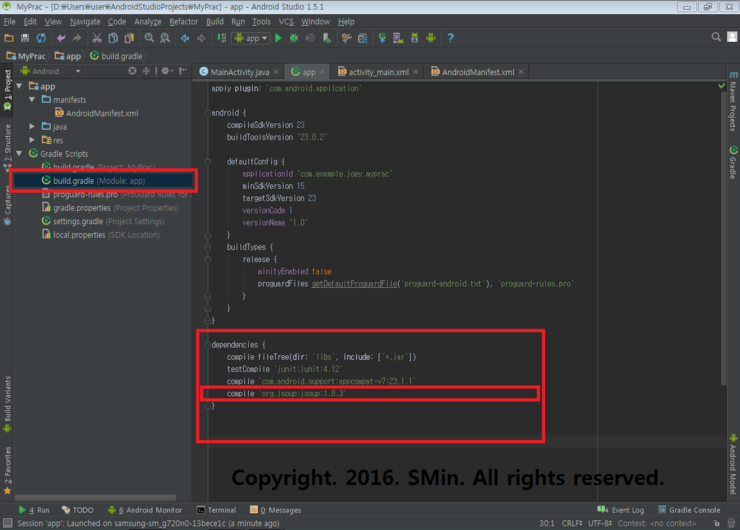Toggle the Build Variants side panel
Viewport: 740px width, 530px height.
click(8, 404)
